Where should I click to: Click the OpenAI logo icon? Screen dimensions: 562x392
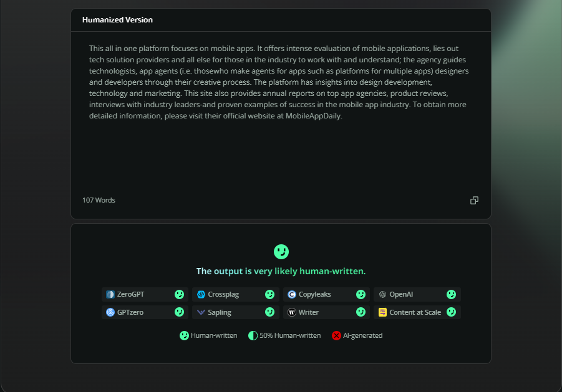click(382, 294)
